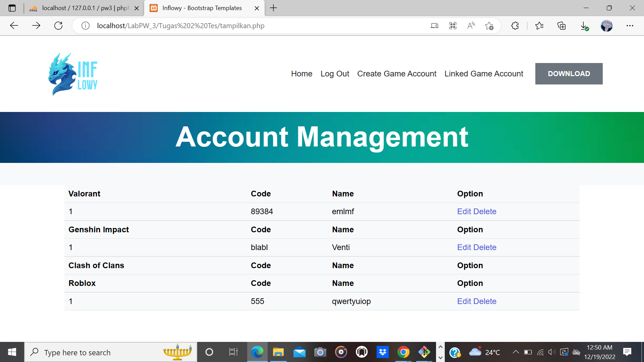Click the browser refresh icon
644x362 pixels.
[x=58, y=26]
